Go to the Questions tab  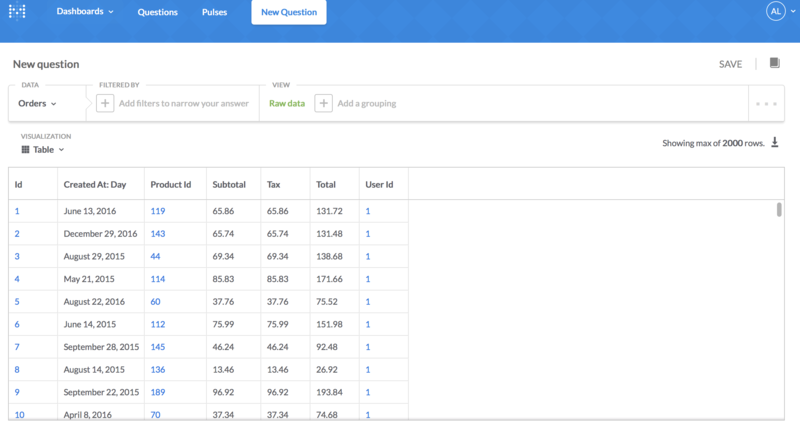(157, 13)
